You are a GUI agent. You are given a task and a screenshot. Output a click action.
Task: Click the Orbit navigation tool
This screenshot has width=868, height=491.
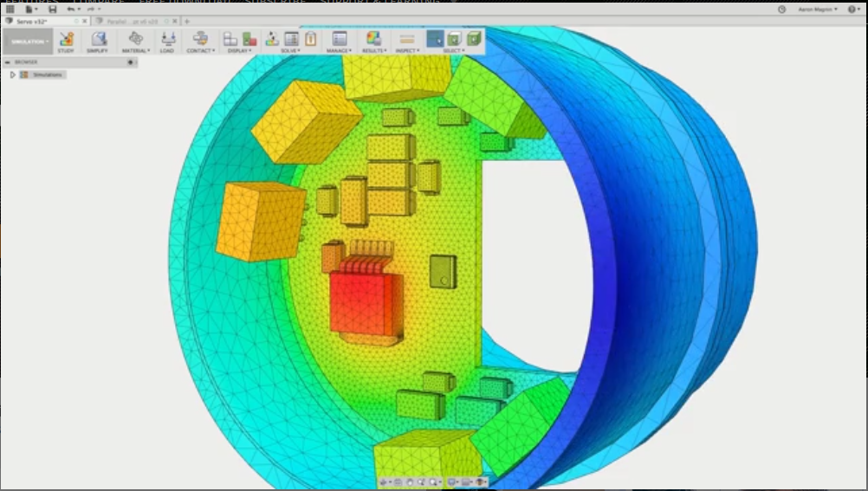(384, 482)
